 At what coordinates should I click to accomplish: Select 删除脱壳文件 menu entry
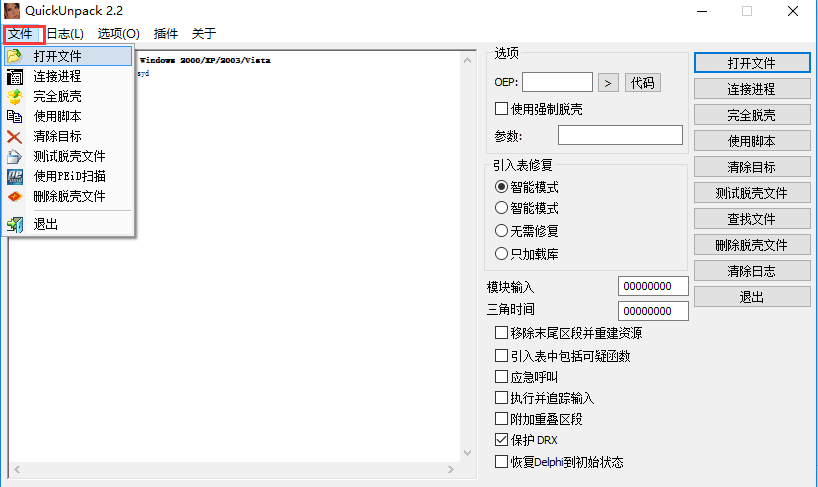68,197
